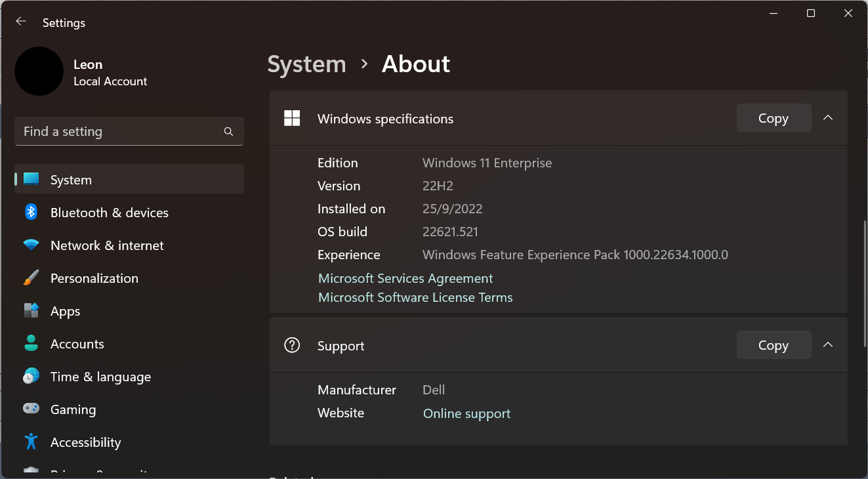Minimize the Settings window
868x479 pixels.
tap(773, 13)
